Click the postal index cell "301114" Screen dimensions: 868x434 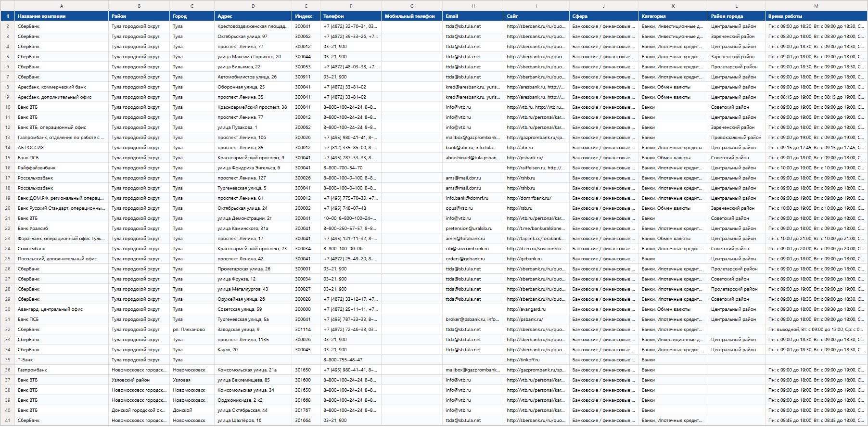pyautogui.click(x=306, y=330)
